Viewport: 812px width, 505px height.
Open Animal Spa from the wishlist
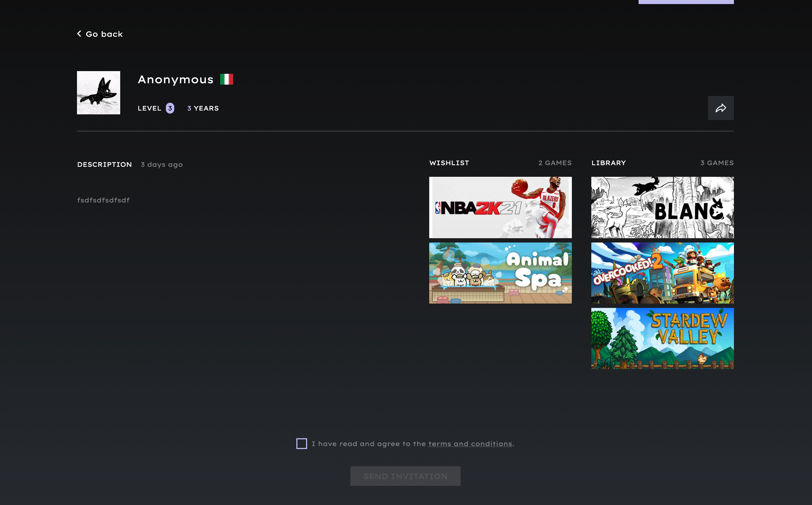pos(500,273)
